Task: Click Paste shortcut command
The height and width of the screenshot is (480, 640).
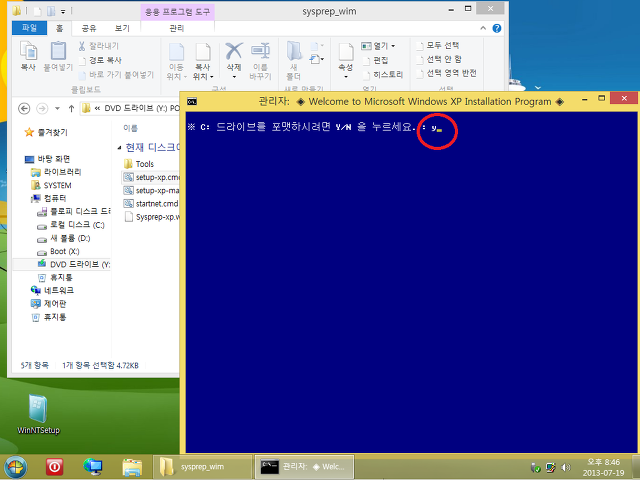Action: pyautogui.click(x=116, y=74)
